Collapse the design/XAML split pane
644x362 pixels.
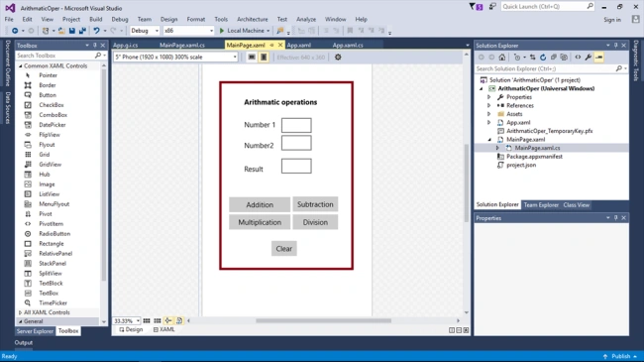466,330
